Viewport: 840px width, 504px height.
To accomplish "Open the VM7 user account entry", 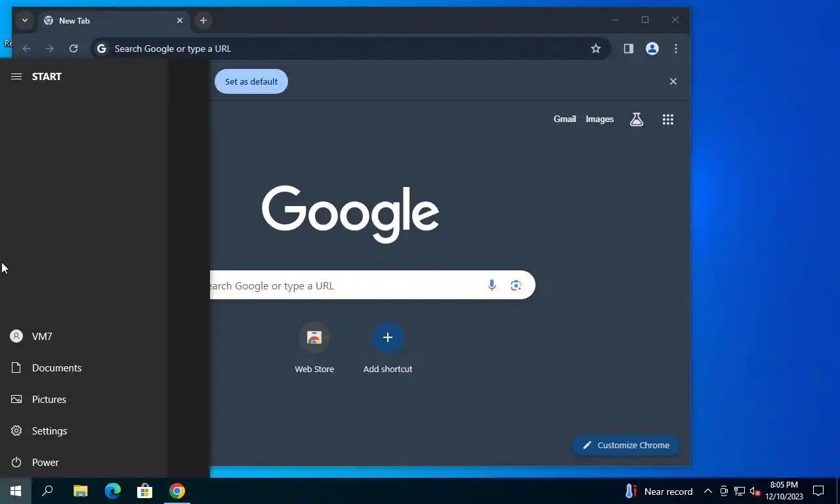I will (x=84, y=336).
